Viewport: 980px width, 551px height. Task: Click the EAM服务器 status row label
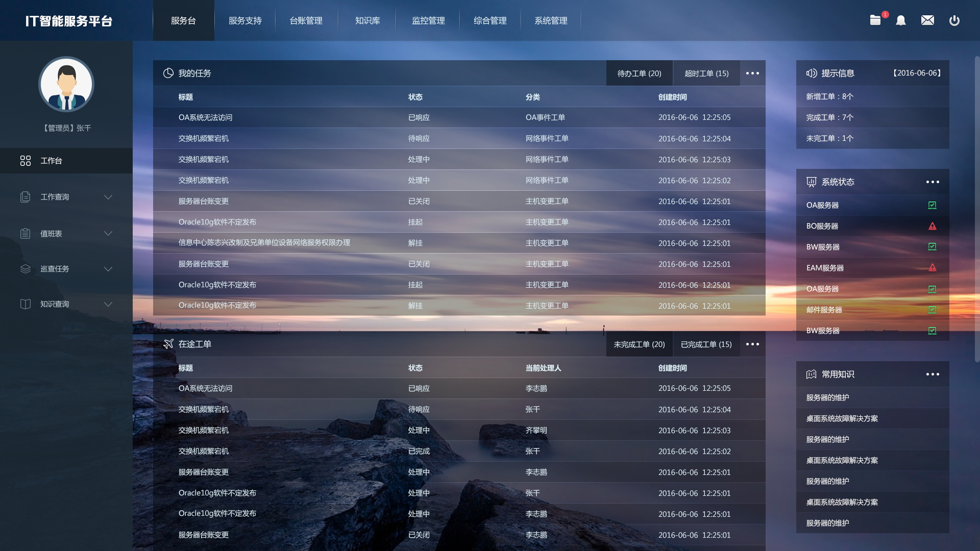[x=825, y=268]
